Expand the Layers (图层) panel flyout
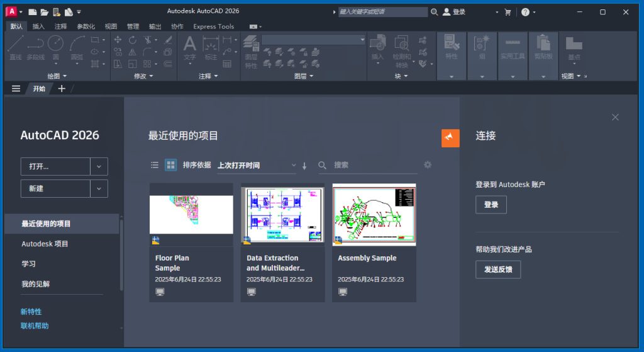644x352 pixels. 304,76
